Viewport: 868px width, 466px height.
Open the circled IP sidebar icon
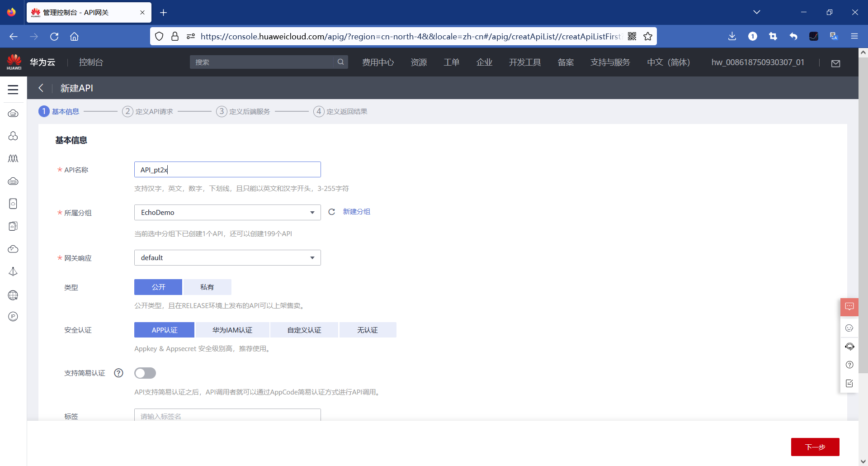[13, 317]
